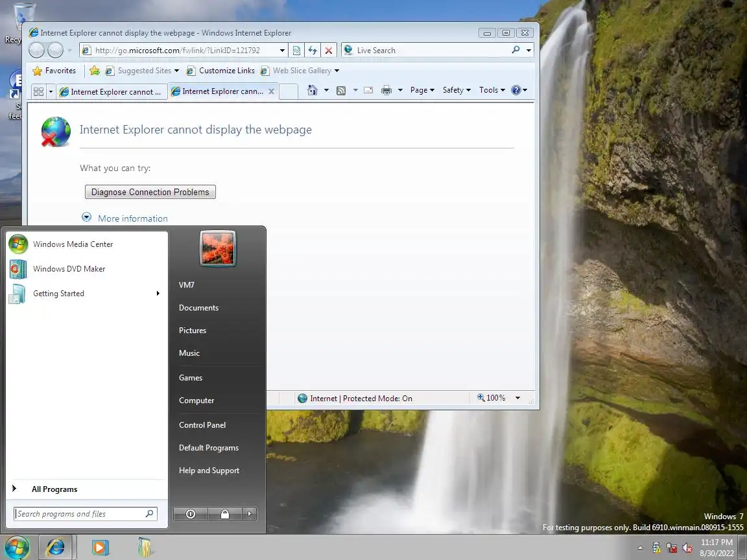Expand the Home button dropdown arrow
This screenshot has height=560, width=747.
[326, 90]
